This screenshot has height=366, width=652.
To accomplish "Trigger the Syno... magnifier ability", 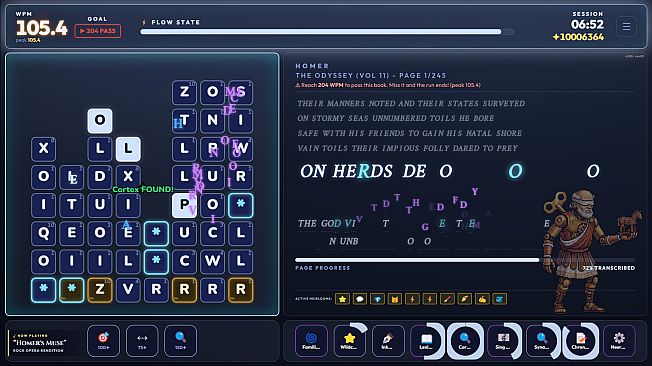I will [541, 341].
